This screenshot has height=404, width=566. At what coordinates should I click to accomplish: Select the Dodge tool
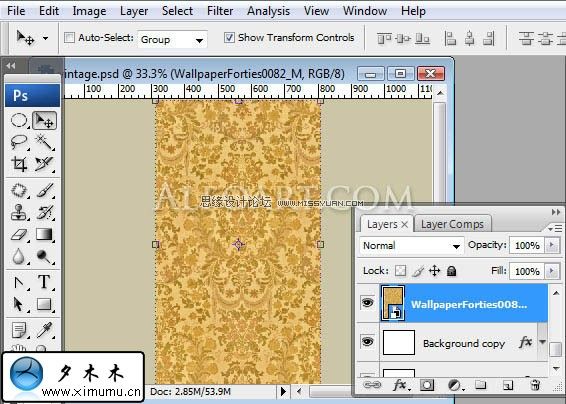pos(44,257)
